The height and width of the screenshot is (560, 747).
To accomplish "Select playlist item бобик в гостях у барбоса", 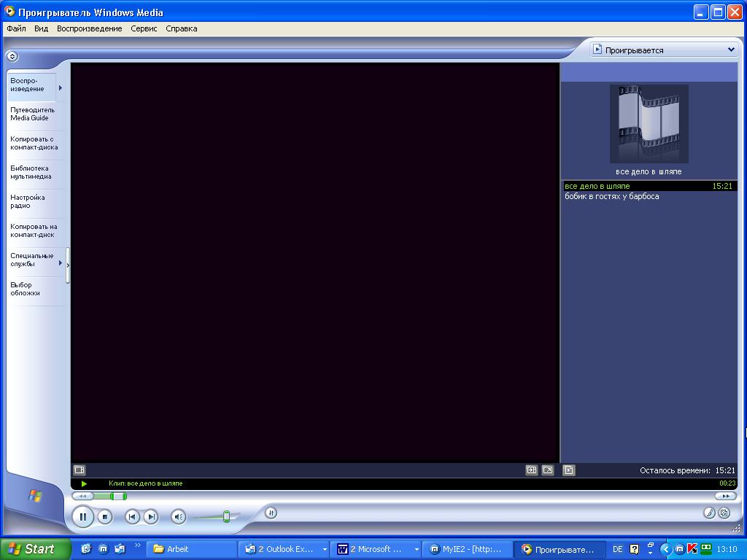I will [x=649, y=196].
